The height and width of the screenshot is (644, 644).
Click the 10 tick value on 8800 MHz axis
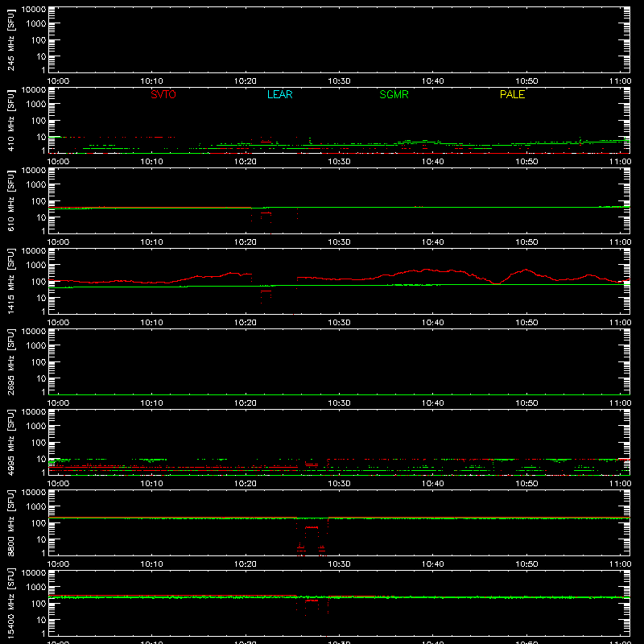(x=41, y=539)
